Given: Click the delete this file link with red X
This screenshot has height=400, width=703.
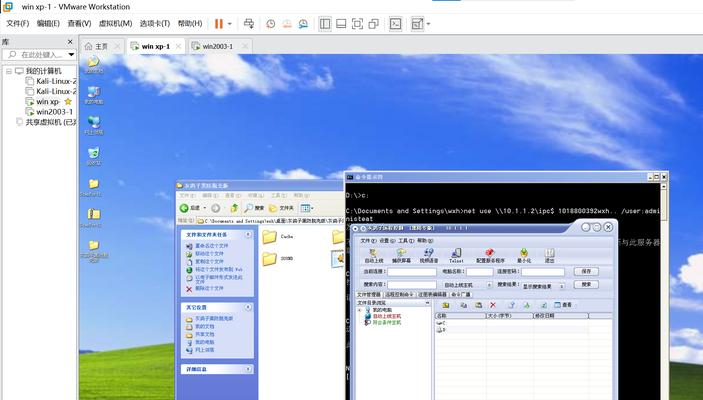Looking at the screenshot, I should pyautogui.click(x=204, y=289).
